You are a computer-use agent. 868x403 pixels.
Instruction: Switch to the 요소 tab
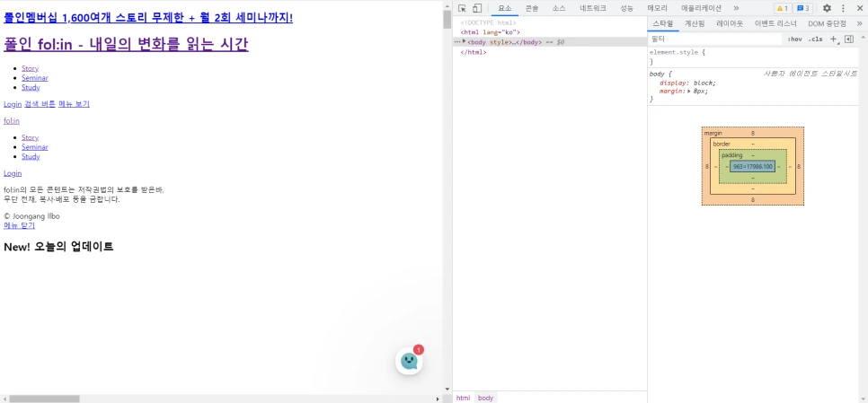coord(505,8)
